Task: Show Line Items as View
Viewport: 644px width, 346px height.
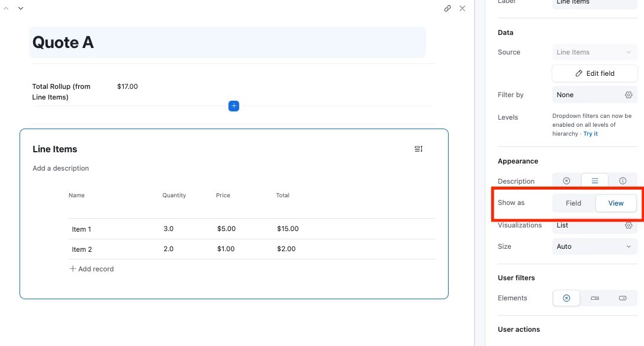Action: pos(616,203)
